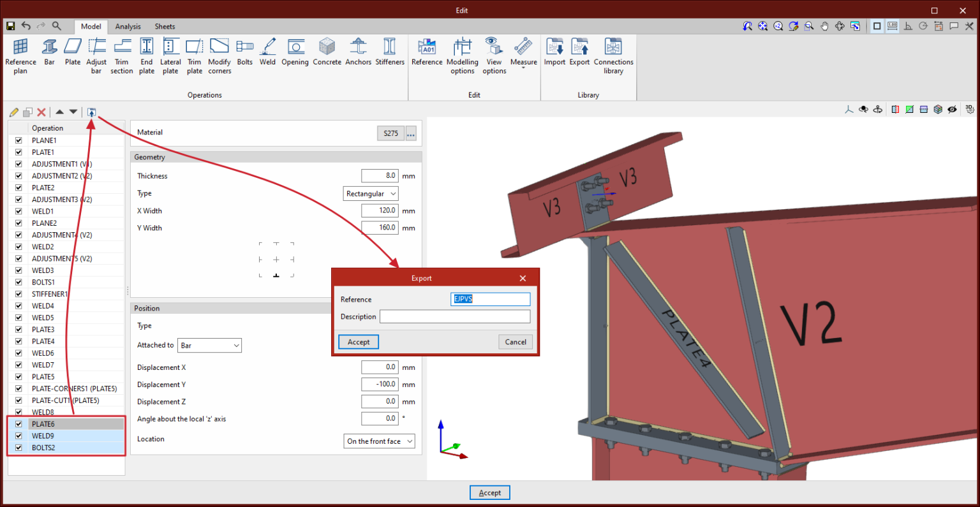Click the material browse ellipsis button

click(x=411, y=133)
